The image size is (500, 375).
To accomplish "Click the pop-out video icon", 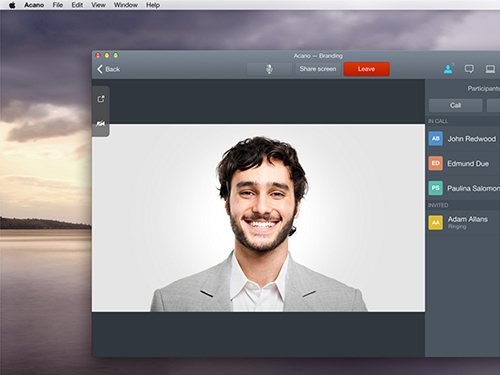I will coord(101,99).
